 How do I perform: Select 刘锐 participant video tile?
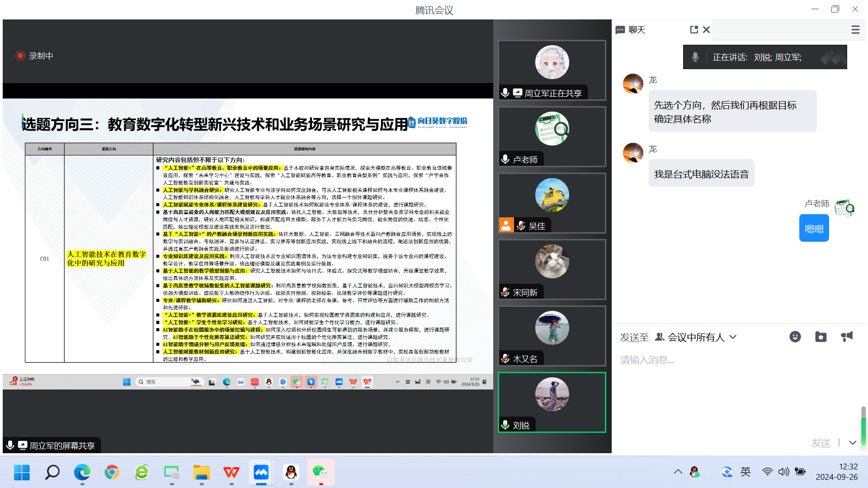pos(552,402)
